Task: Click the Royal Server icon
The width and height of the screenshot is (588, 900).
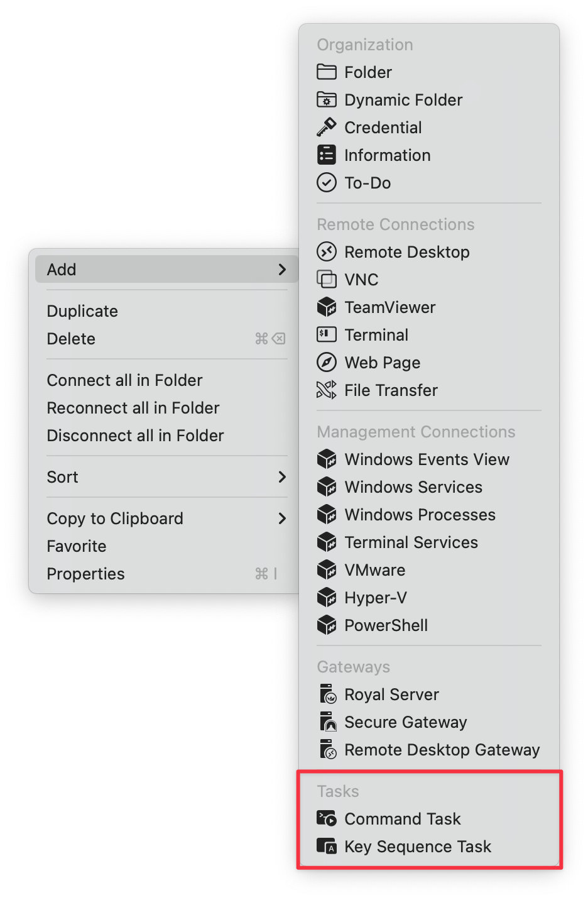Action: click(327, 694)
